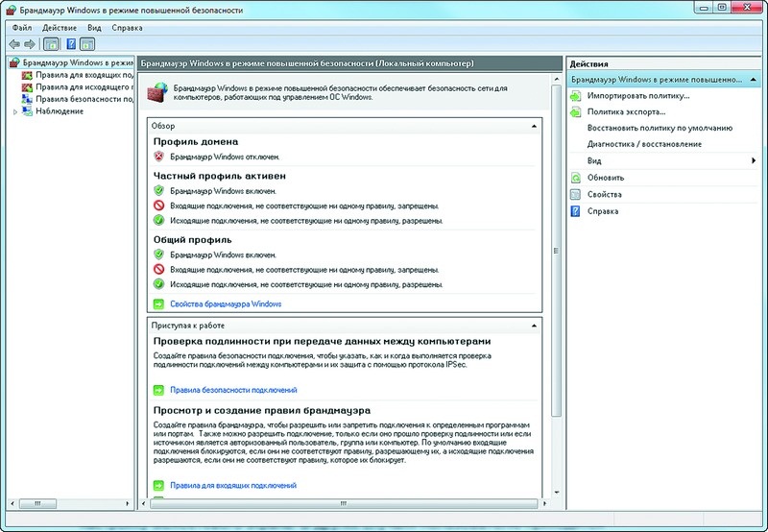The width and height of the screenshot is (768, 532).
Task: Open the Правила безопасности подключений link
Action: point(233,390)
